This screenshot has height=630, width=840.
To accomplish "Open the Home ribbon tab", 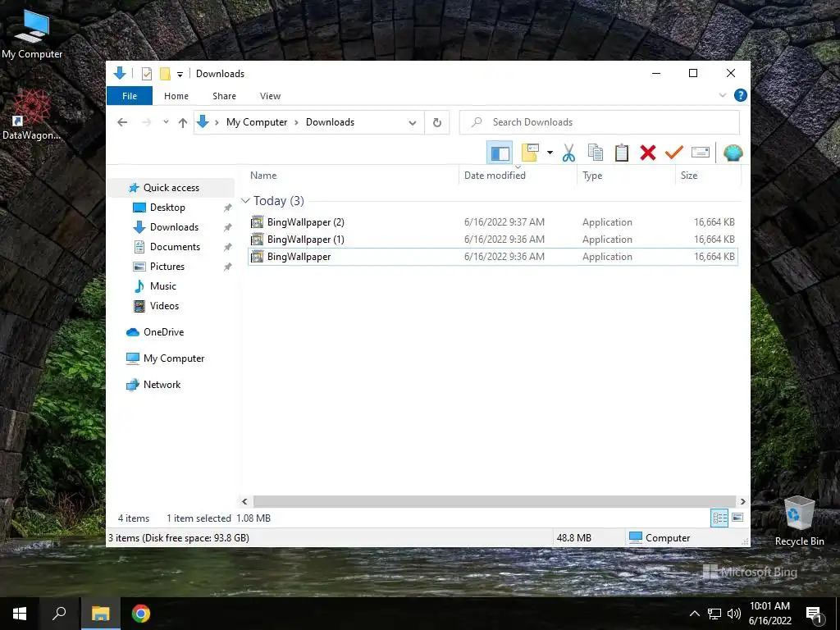I will click(x=176, y=96).
